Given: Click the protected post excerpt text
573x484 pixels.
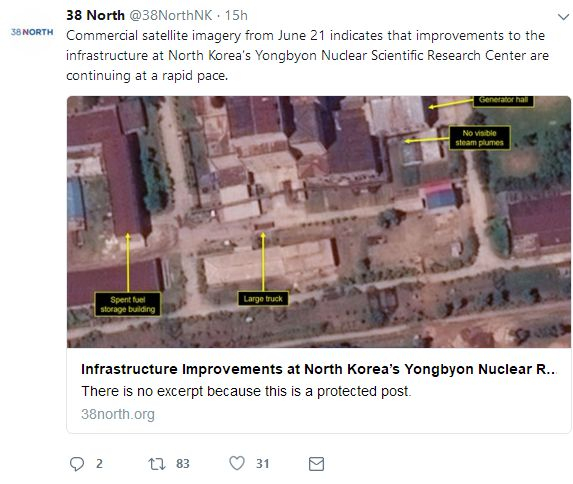Looking at the screenshot, I should (x=246, y=391).
